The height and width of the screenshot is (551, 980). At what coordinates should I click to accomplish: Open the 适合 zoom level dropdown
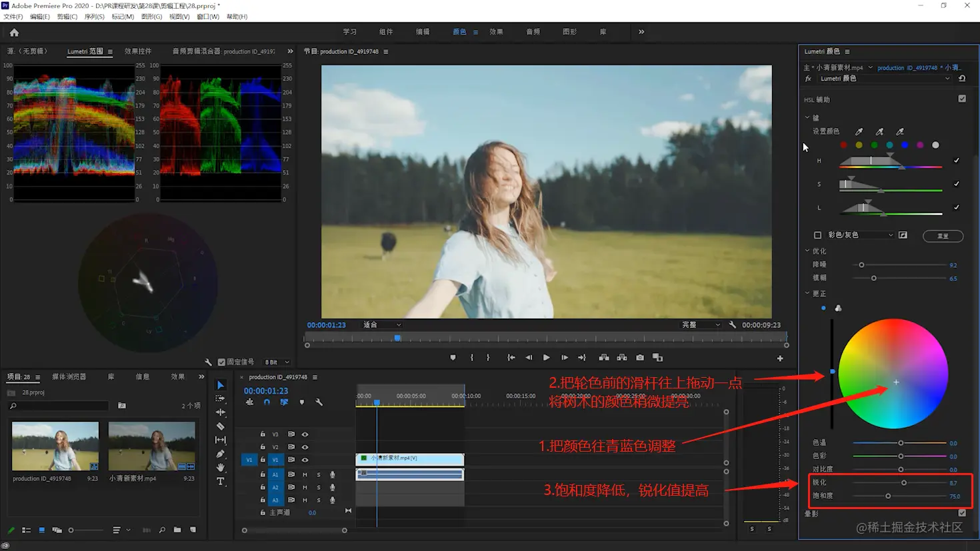[382, 325]
